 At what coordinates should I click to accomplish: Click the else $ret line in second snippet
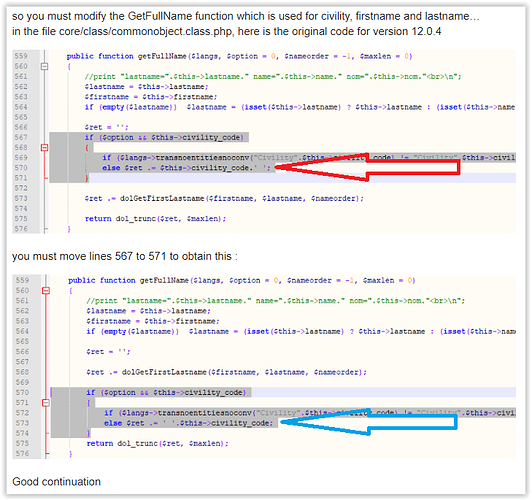(x=188, y=423)
